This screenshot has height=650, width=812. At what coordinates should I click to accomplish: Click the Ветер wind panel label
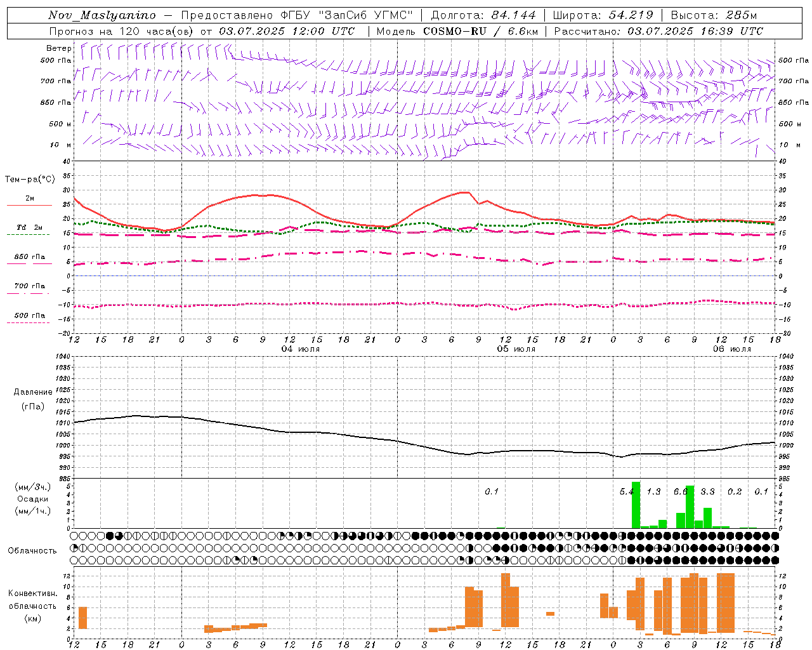(x=59, y=48)
